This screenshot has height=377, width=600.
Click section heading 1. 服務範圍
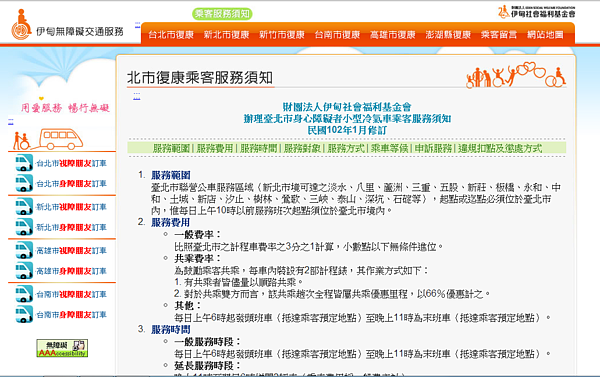click(x=171, y=175)
